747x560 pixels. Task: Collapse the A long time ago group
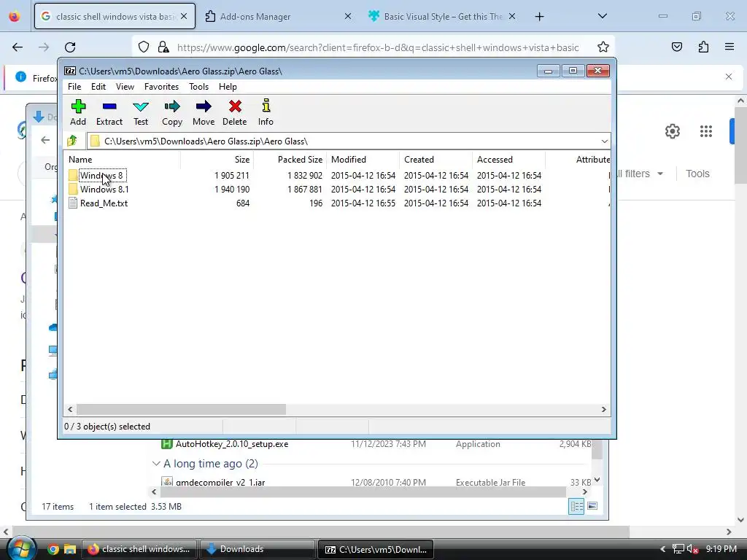pos(156,463)
